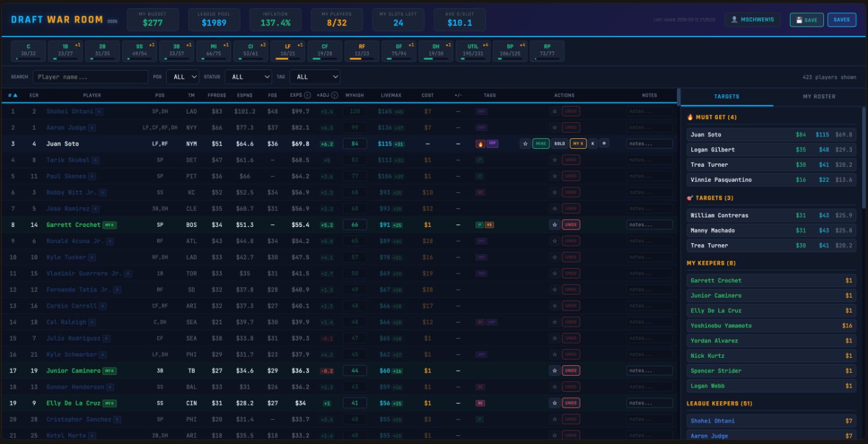The image size is (868, 444).
Task: Click the star icon for Garrett Crochet
Action: [x=554, y=224]
